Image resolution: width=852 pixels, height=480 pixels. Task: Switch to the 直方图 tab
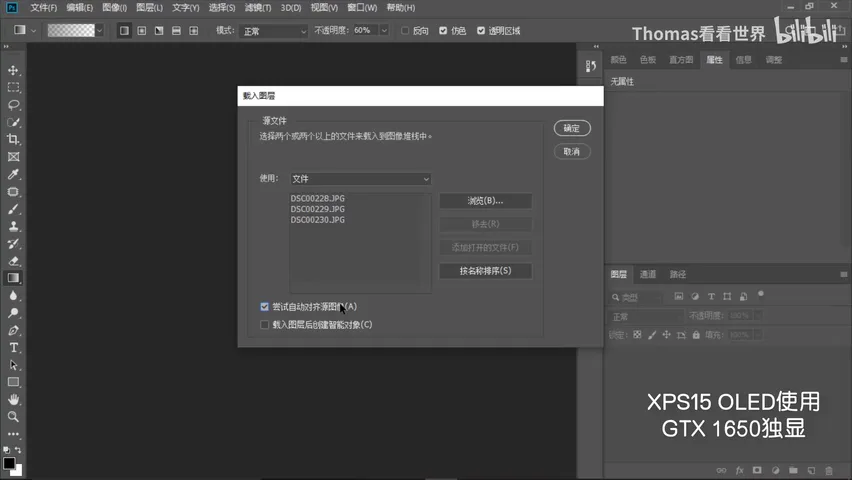pos(681,60)
